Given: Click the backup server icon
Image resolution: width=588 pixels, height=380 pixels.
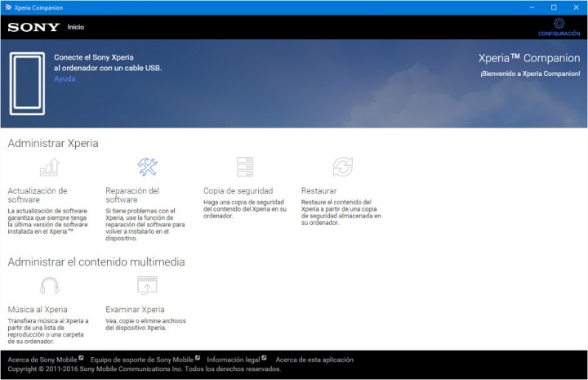Looking at the screenshot, I should pos(245,167).
